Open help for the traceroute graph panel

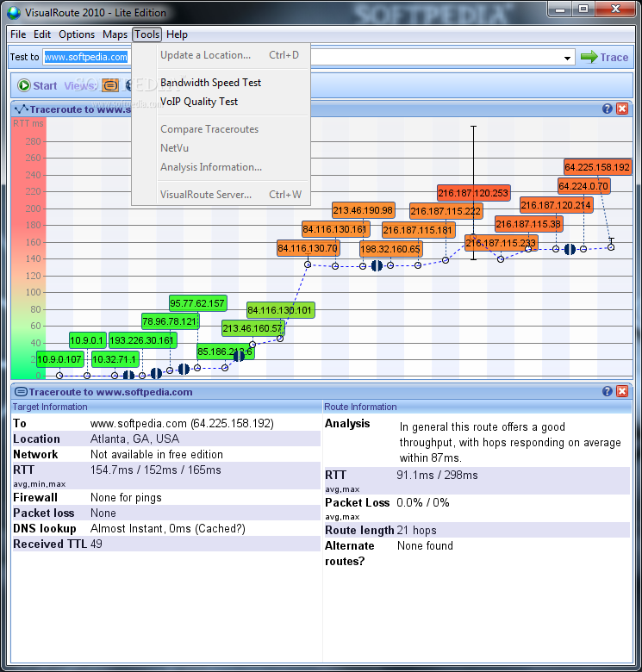point(607,109)
